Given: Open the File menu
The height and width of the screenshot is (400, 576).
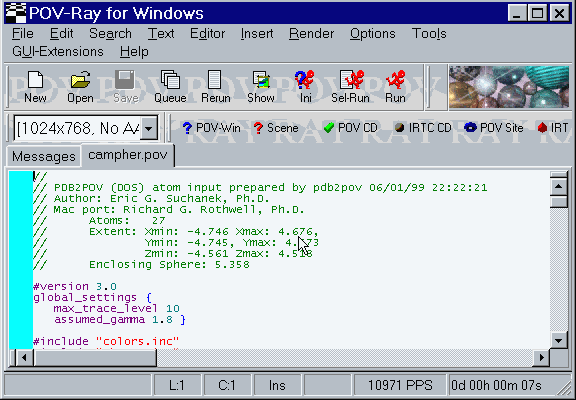Looking at the screenshot, I should tap(22, 34).
